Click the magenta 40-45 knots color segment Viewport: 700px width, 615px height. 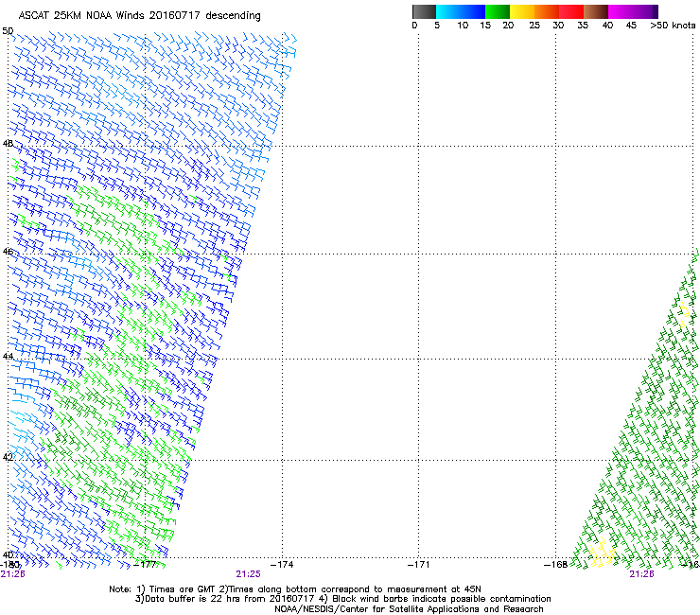click(630, 11)
